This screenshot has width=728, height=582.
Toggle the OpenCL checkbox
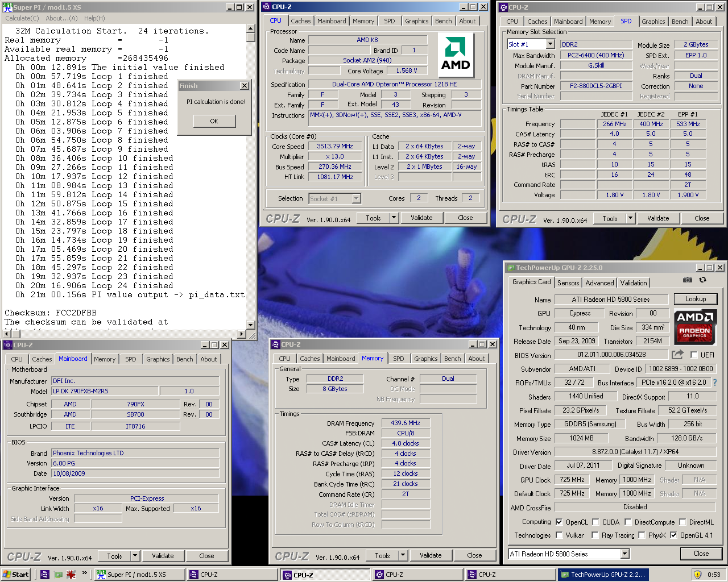(x=559, y=522)
